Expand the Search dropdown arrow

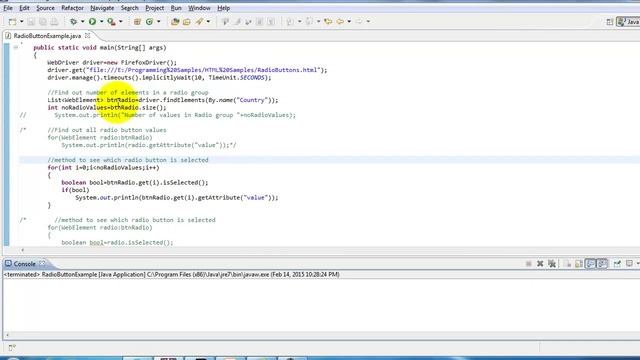pyautogui.click(x=208, y=22)
